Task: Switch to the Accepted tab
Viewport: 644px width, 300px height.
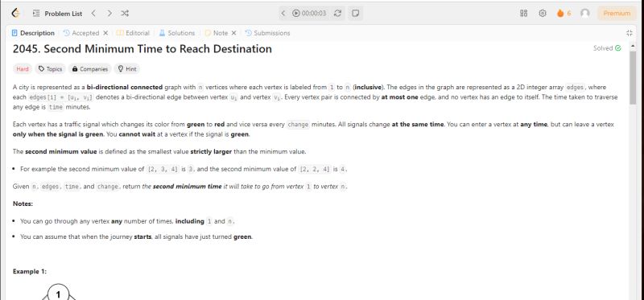Action: [81, 33]
